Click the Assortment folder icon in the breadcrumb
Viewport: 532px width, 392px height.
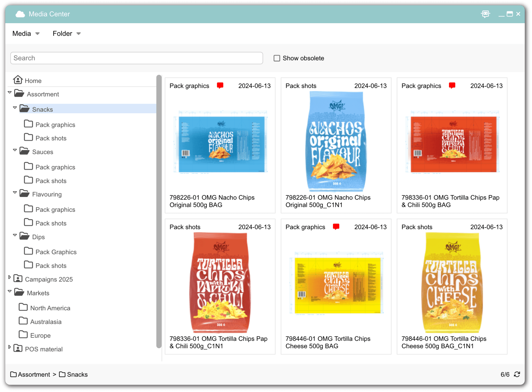coord(13,374)
